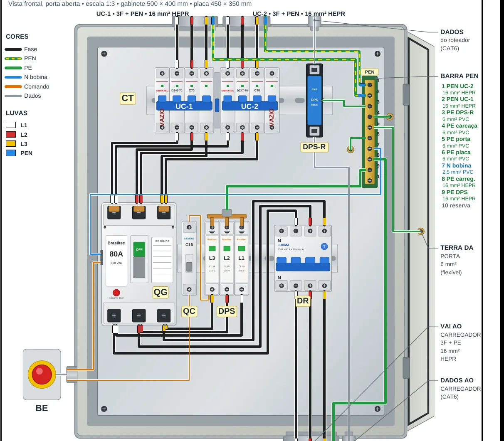Image resolution: width=504 pixels, height=441 pixels.
Task: Click the '6 PE placa' list entry
Action: click(456, 153)
